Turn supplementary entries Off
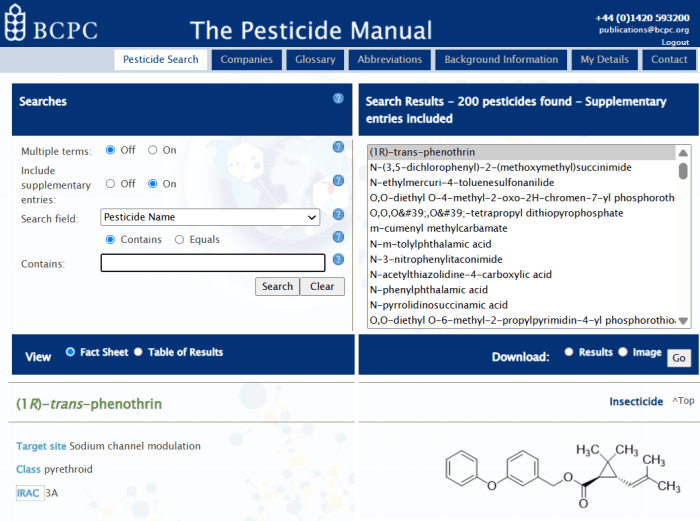 point(110,183)
